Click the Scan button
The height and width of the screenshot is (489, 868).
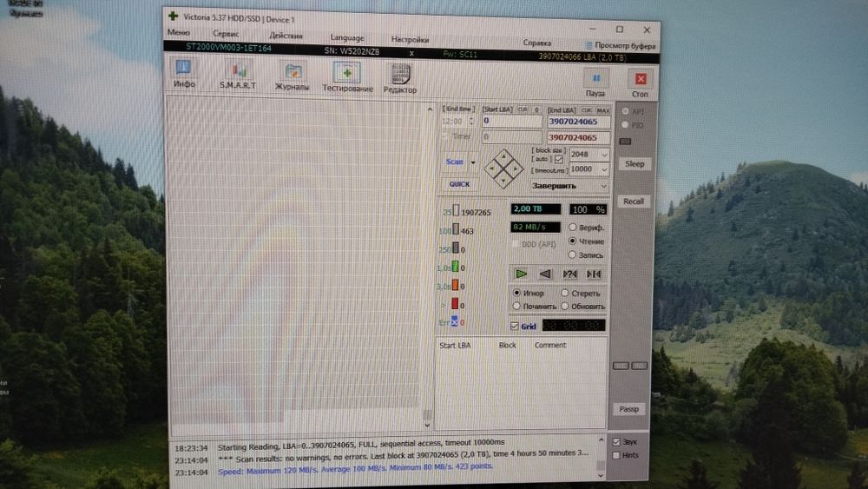[x=455, y=162]
